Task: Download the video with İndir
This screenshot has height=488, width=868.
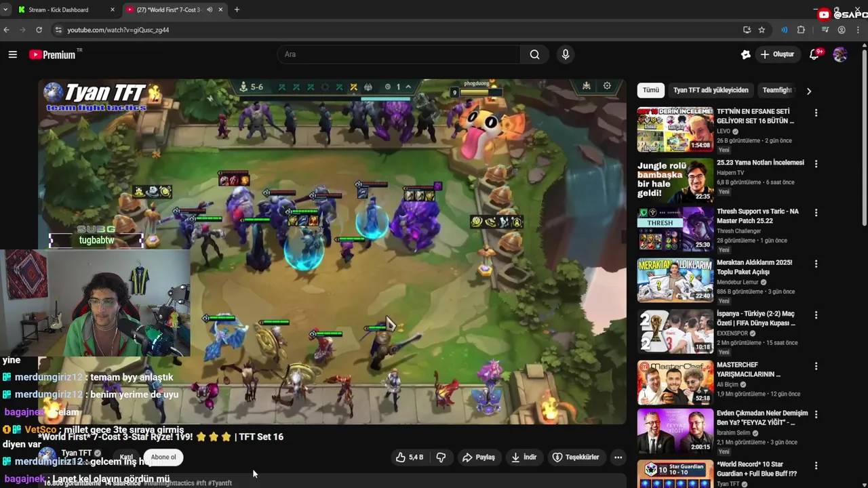Action: 524,457
